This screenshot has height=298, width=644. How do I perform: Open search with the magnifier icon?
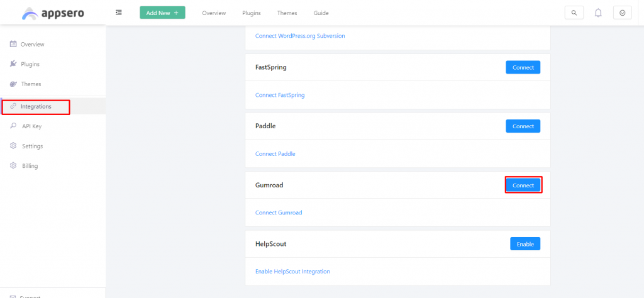574,13
